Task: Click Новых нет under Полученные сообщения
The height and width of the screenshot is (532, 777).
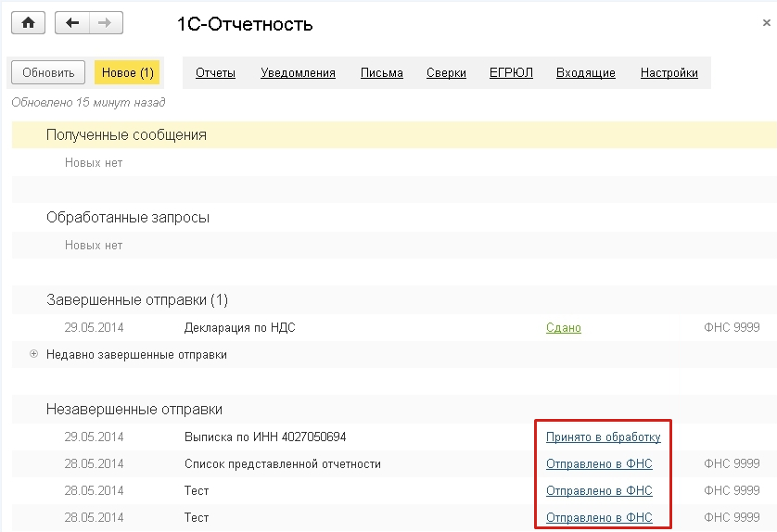Action: (94, 162)
